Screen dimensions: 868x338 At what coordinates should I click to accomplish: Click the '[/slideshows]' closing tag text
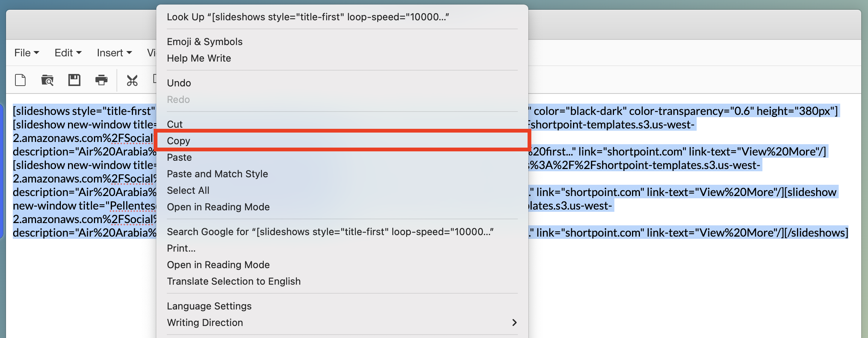tap(816, 233)
